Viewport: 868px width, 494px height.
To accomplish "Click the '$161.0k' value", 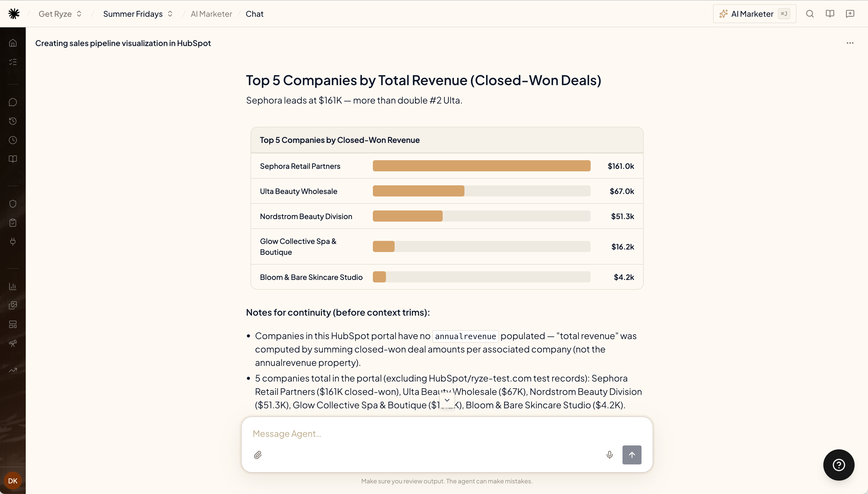I will (x=621, y=166).
